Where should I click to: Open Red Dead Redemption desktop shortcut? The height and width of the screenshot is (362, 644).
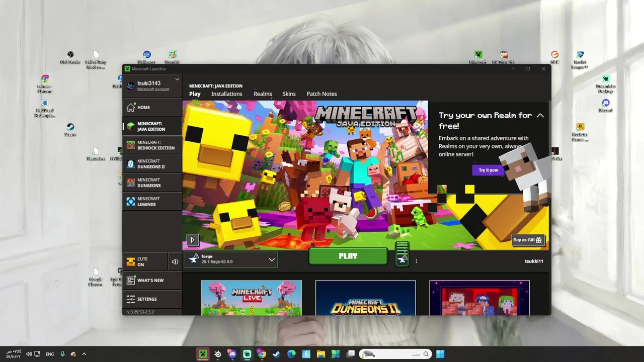pyautogui.click(x=44, y=108)
